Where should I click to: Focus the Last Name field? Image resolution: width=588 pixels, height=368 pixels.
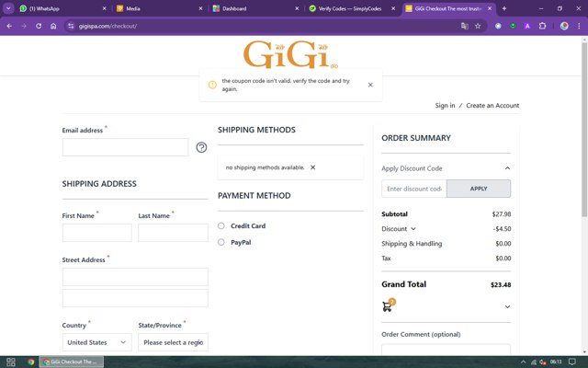[173, 233]
